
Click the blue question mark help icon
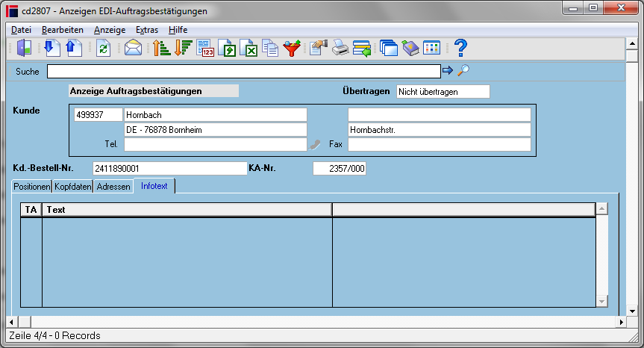[461, 48]
